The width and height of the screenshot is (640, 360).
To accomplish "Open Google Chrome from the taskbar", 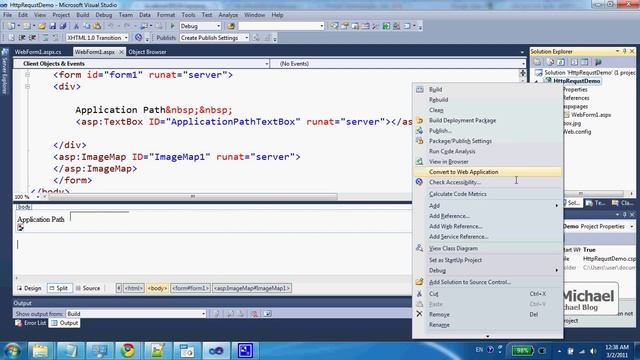I will click(x=128, y=350).
